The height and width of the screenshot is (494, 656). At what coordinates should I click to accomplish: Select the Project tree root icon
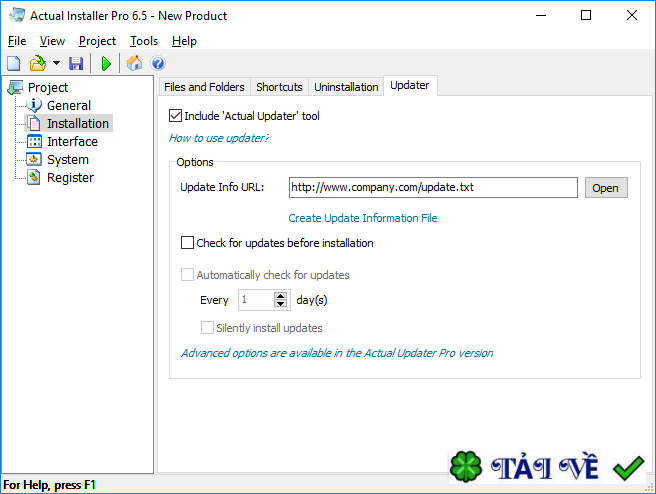[15, 87]
